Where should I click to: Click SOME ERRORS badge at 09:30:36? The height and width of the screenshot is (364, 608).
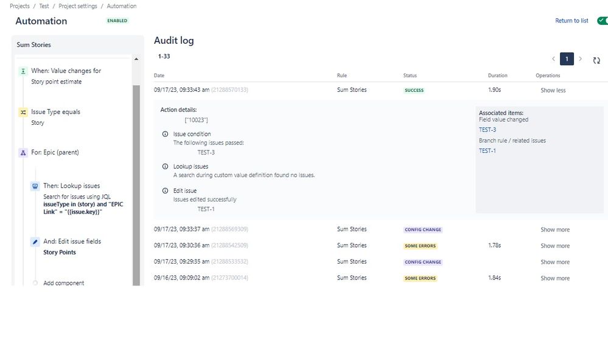click(421, 246)
